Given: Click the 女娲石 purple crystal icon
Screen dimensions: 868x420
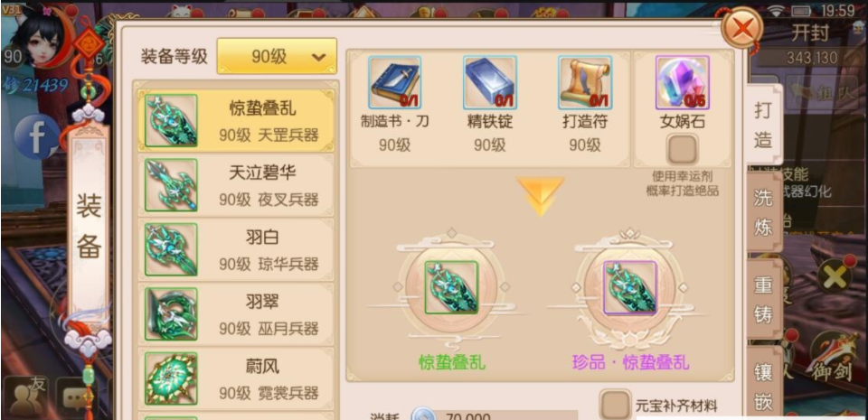Looking at the screenshot, I should tap(682, 82).
